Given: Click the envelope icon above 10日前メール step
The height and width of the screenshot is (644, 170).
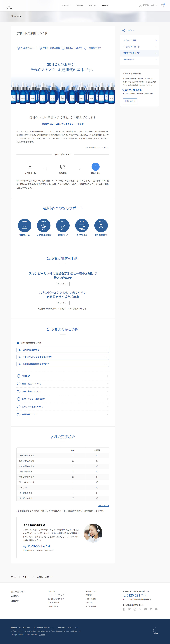Looking at the screenshot, I should [x=30, y=167].
